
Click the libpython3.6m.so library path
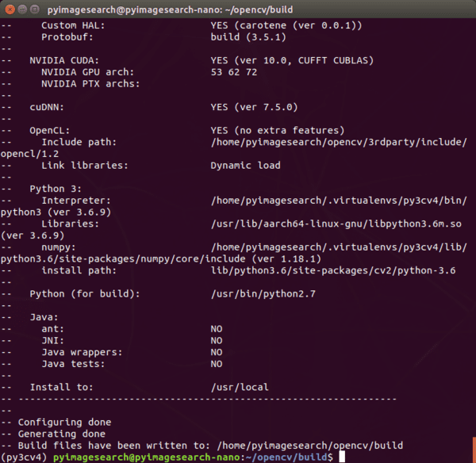pos(336,224)
